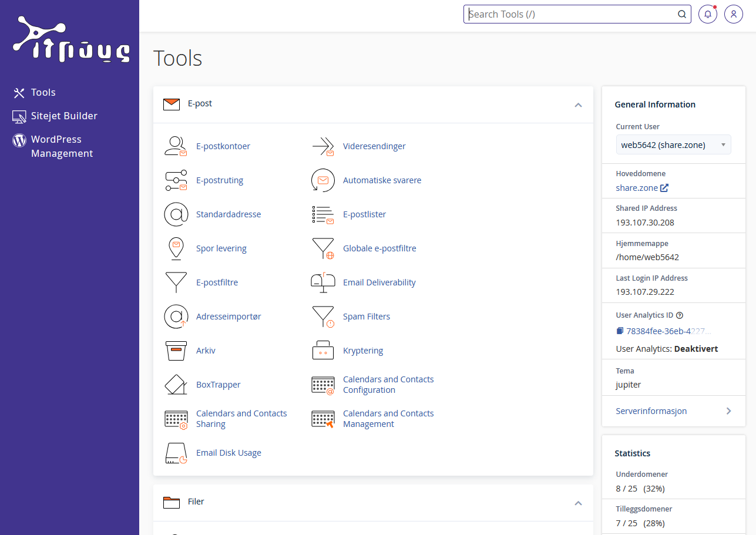Open the user account icon
Viewport: 756px width, 535px height.
pyautogui.click(x=734, y=14)
